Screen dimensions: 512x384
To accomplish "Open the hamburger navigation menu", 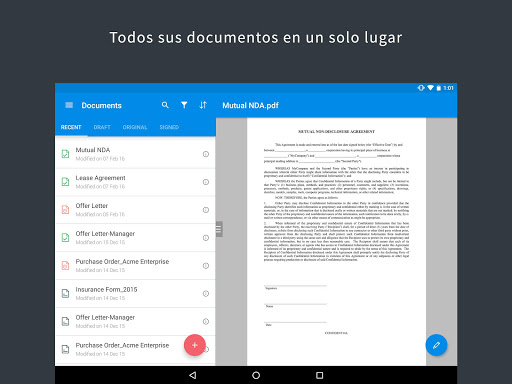I will (69, 105).
